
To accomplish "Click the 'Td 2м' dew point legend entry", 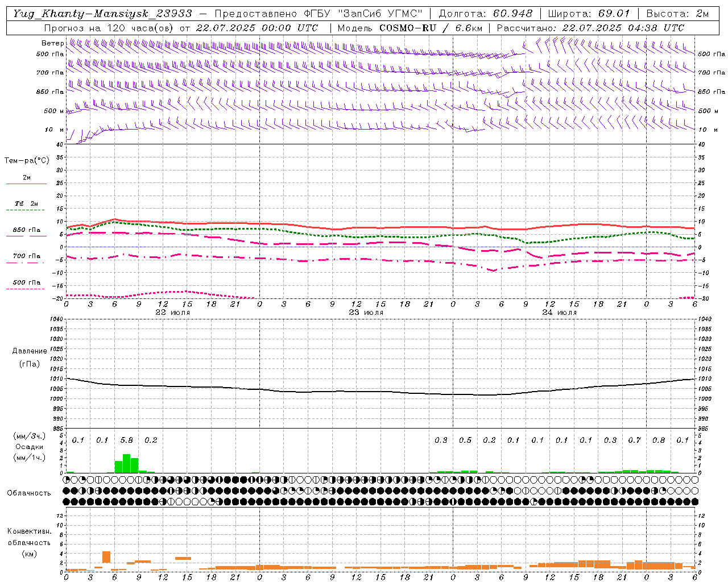I will [27, 203].
